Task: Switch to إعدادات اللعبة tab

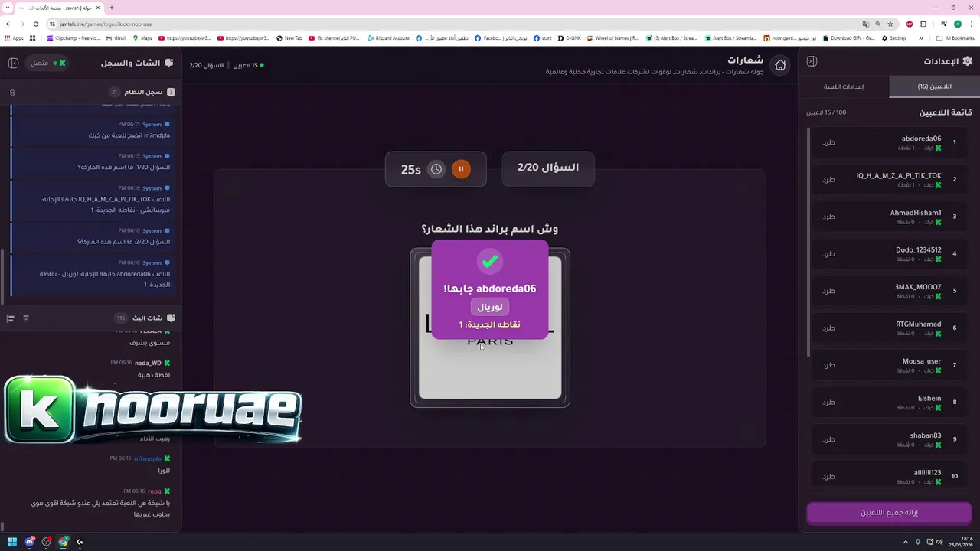Action: pos(844,86)
